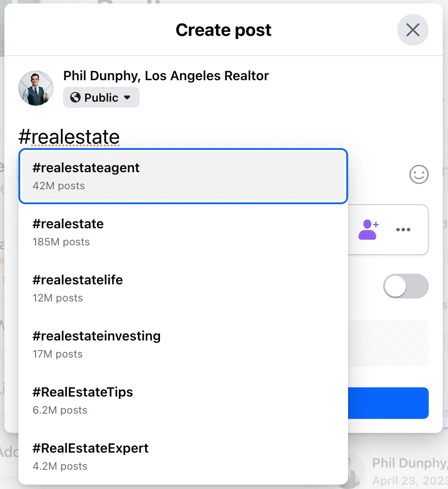Viewport: 448px width, 489px height.
Task: Toggle the switch on the right side
Action: point(405,286)
